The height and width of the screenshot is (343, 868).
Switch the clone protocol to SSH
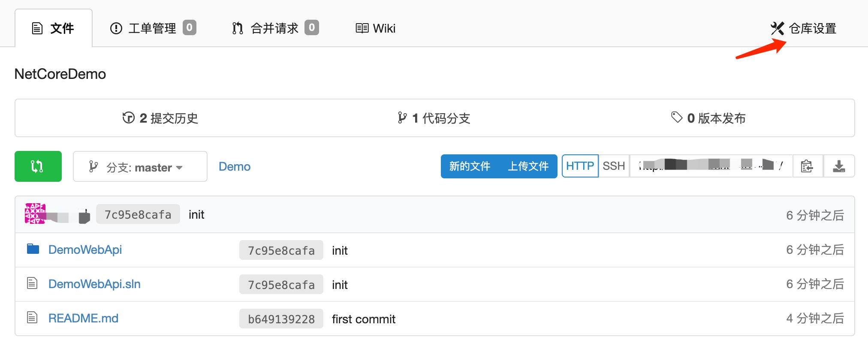(614, 166)
